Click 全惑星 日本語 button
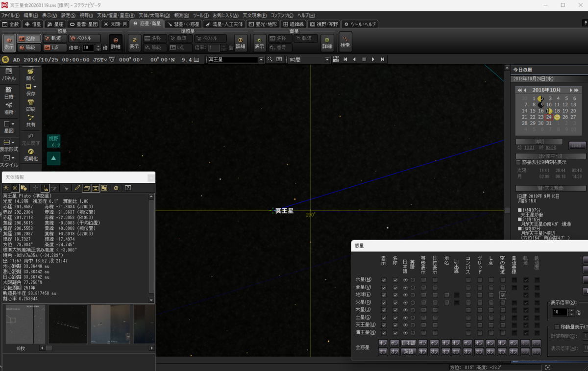588x371 pixels. click(x=408, y=343)
